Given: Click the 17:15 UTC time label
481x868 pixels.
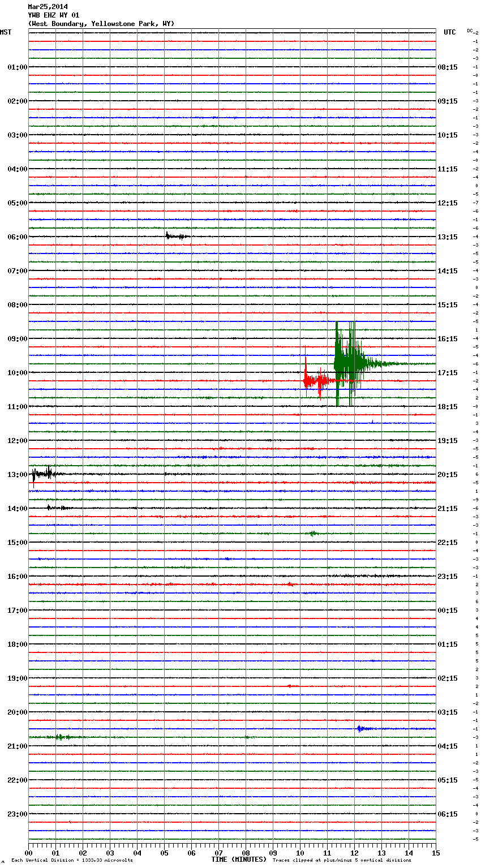Looking at the screenshot, I should 448,373.
